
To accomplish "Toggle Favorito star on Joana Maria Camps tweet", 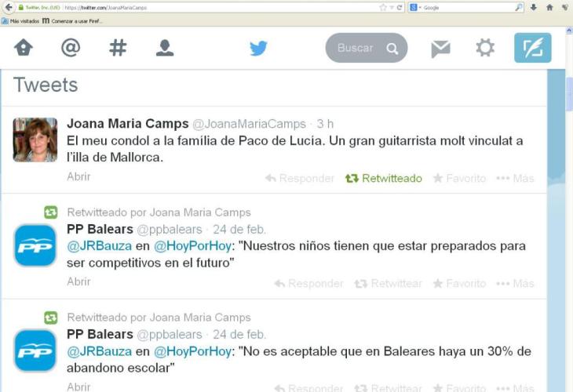I will [459, 179].
